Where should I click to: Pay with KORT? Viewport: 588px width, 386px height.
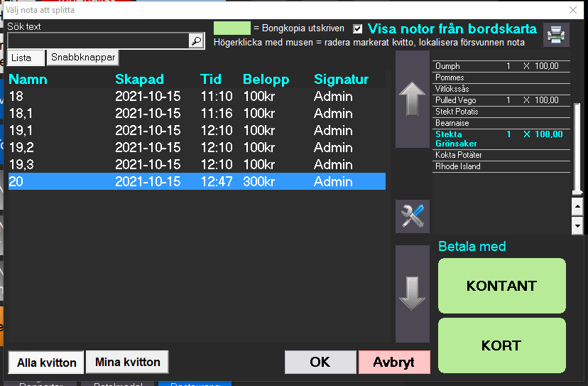501,345
